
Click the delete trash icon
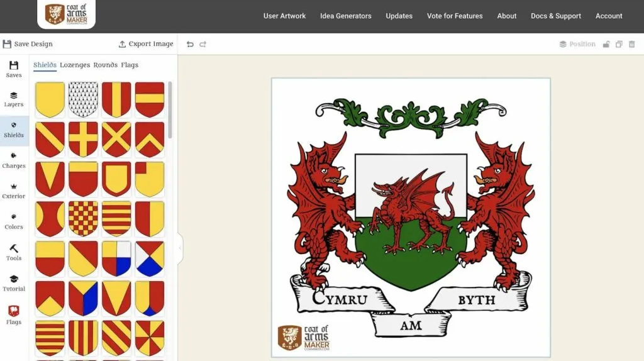tap(631, 44)
